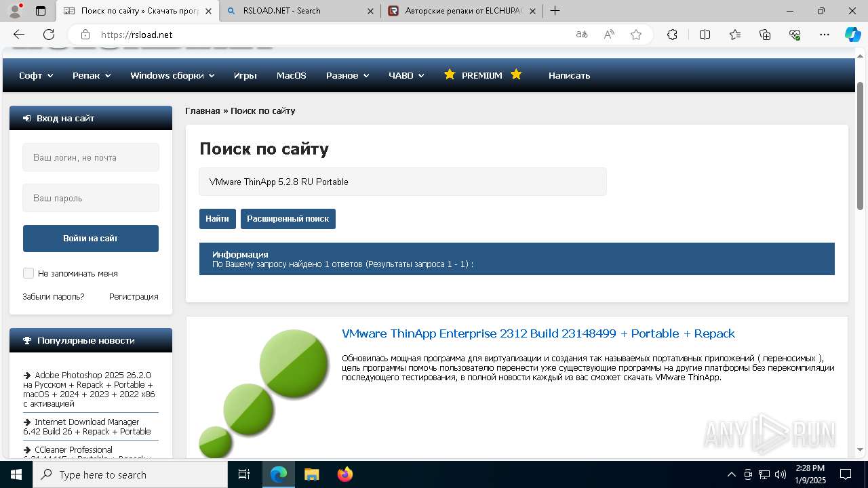The image size is (868, 488).
Task: Expand the Репак dropdown menu
Action: [x=92, y=75]
